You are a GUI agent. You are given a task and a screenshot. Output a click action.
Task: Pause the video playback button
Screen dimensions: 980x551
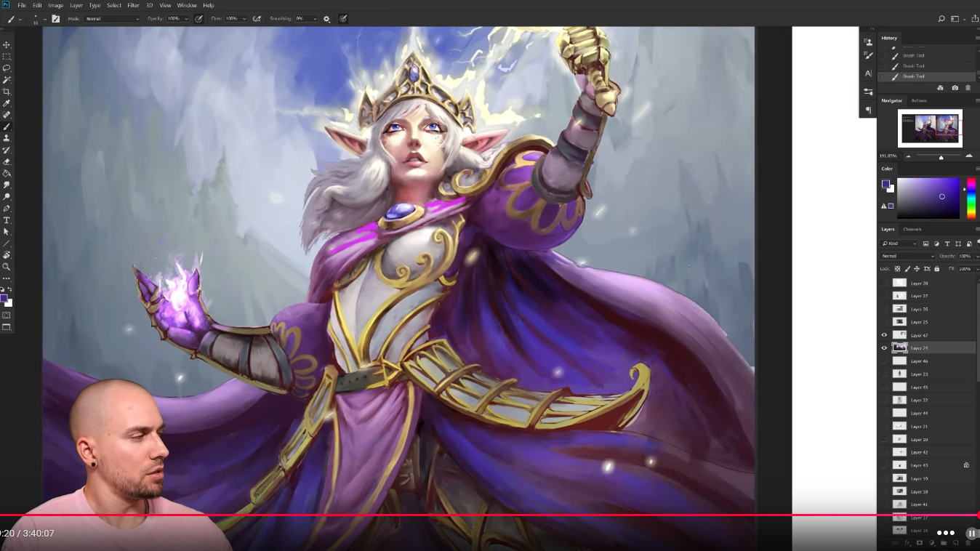pos(971,534)
